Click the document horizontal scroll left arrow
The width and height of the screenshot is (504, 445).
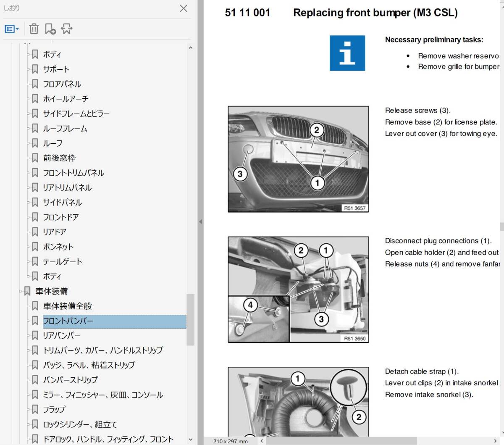(261, 441)
